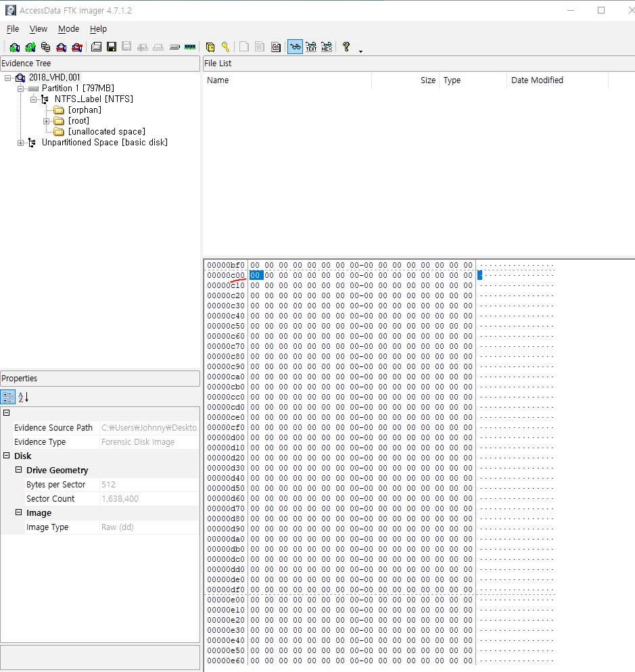Click the Capture Memory RAM icon

tap(190, 47)
